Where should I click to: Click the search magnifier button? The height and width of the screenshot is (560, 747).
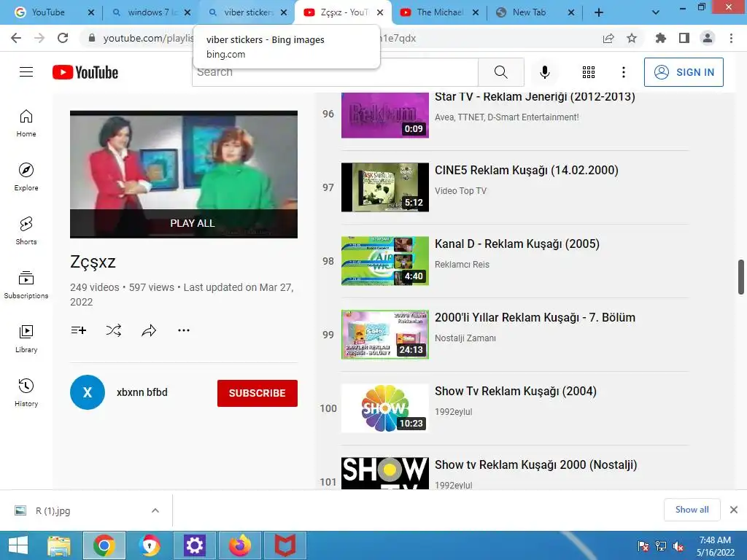[x=500, y=72]
